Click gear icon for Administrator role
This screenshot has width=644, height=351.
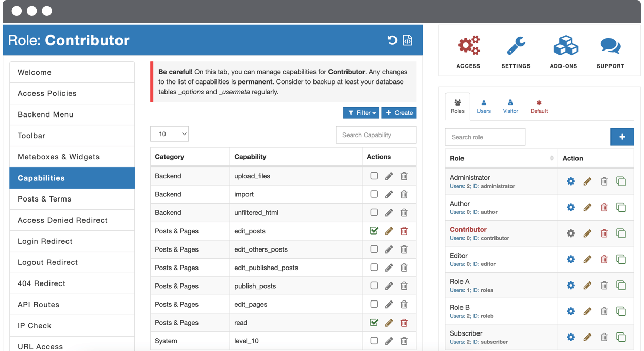(571, 181)
